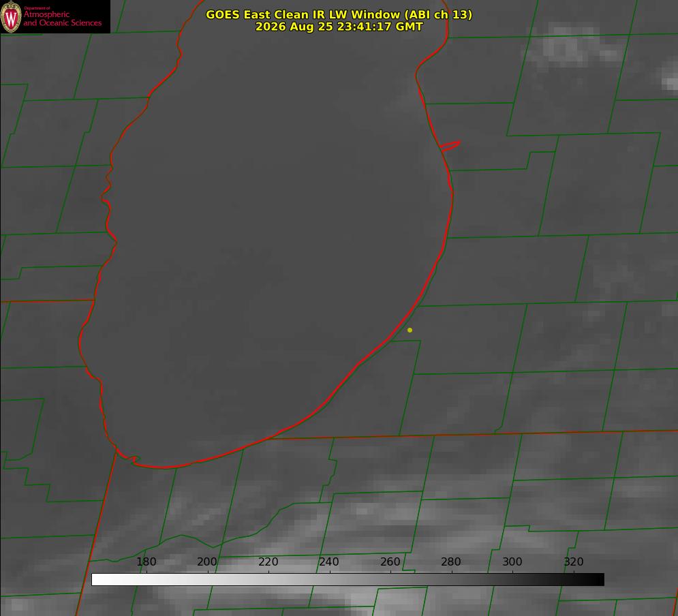This screenshot has height=616, width=678.
Task: Click the GOES East Clean IR title
Action: [x=339, y=14]
